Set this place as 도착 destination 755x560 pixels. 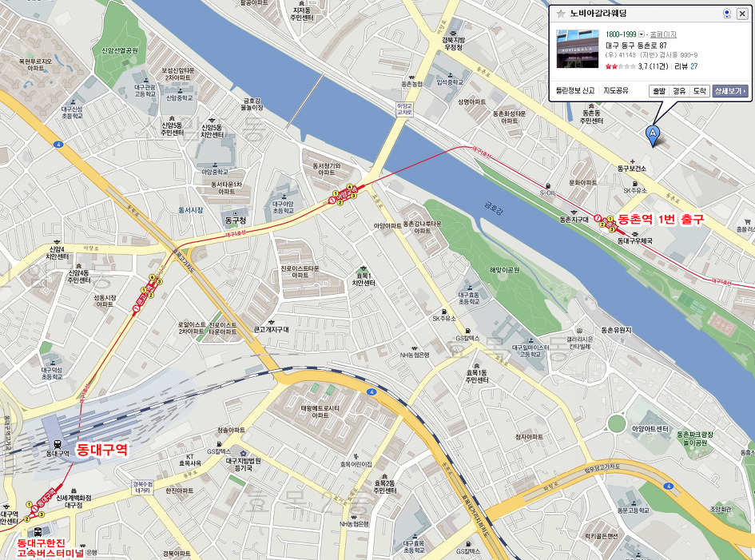pyautogui.click(x=699, y=90)
